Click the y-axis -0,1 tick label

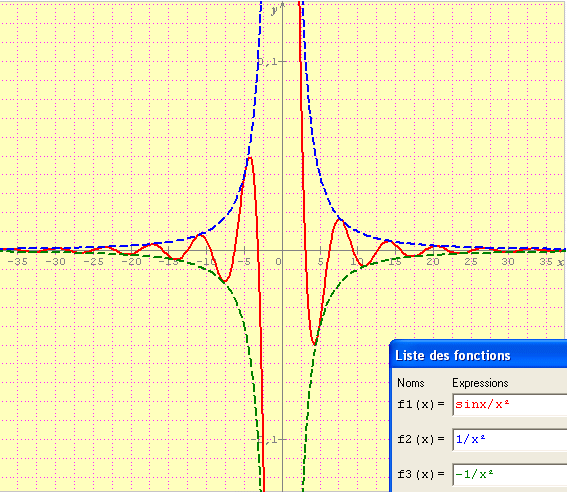pos(265,440)
